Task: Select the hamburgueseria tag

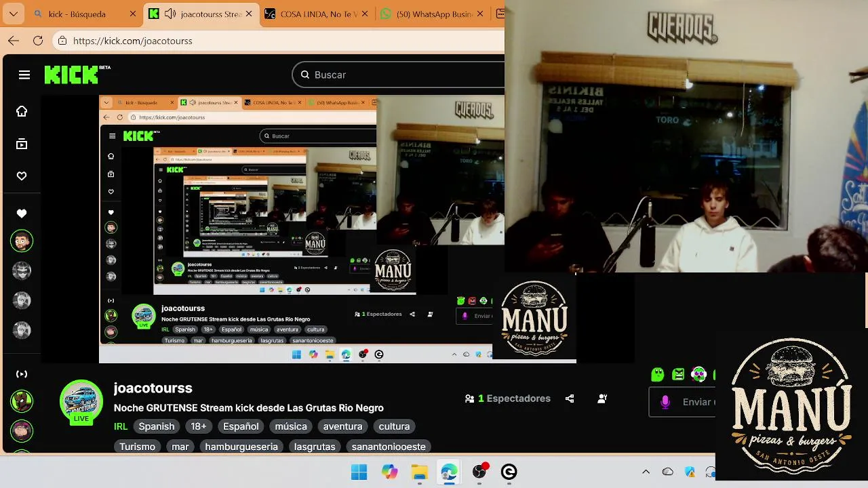Action: point(241,447)
